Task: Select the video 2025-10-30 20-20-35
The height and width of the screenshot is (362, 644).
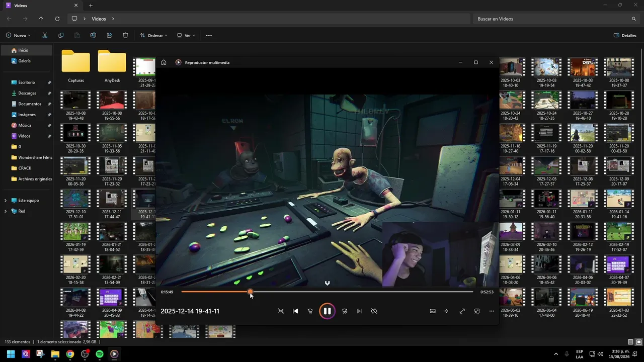Action: pos(76,138)
